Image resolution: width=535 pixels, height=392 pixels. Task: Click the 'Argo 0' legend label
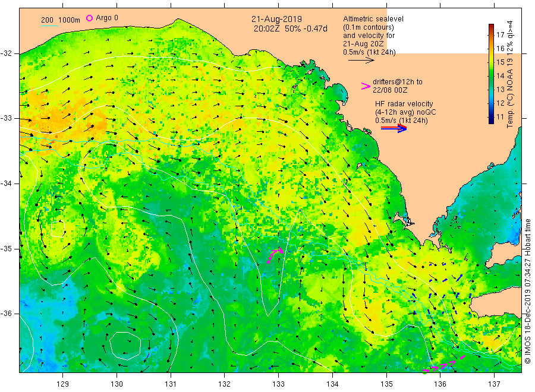107,18
